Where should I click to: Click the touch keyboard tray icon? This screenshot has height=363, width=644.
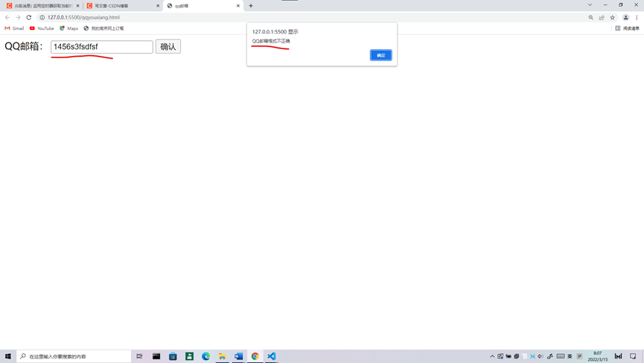pos(560,356)
